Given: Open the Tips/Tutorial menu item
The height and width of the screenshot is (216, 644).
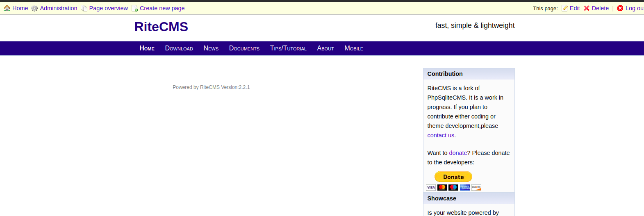Looking at the screenshot, I should pos(288,48).
